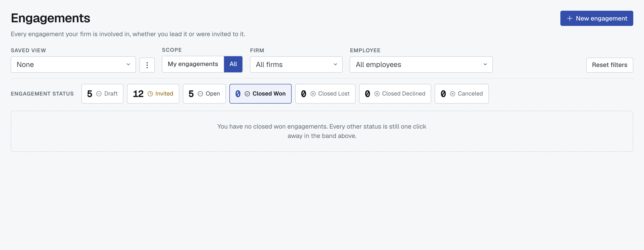Screen dimensions: 644x250
Task: Click the ENGAGEMENT STATUS label
Action: [x=42, y=94]
